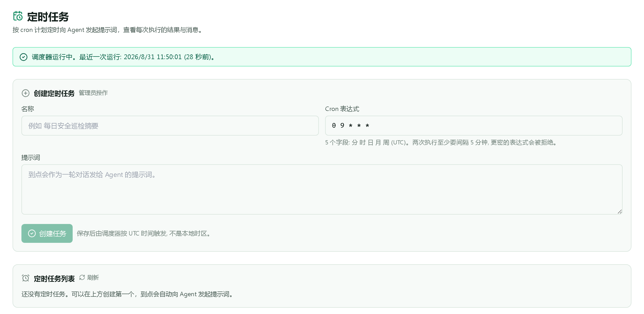Click the Cron 表达式 input field

pos(474,126)
